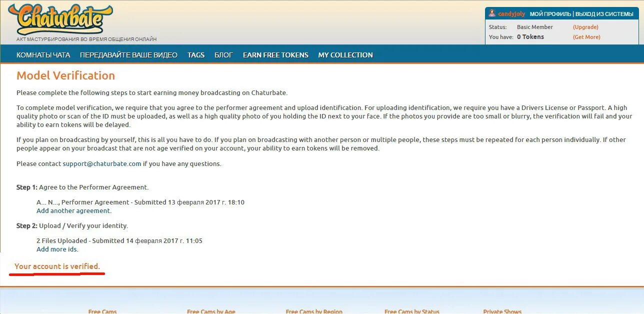Screen dimensions: 644x314
Task: Click the user avatar icon beside candyjoly
Action: (x=492, y=13)
